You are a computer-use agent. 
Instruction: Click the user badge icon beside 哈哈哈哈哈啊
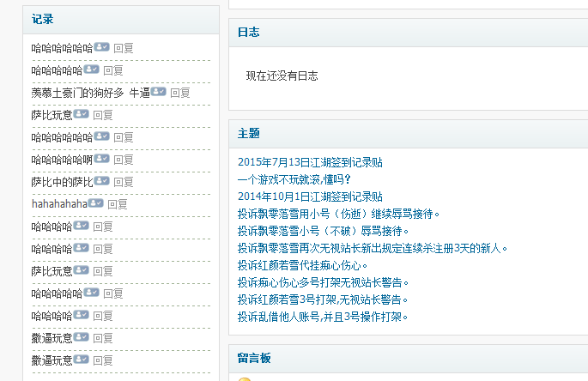pos(101,159)
